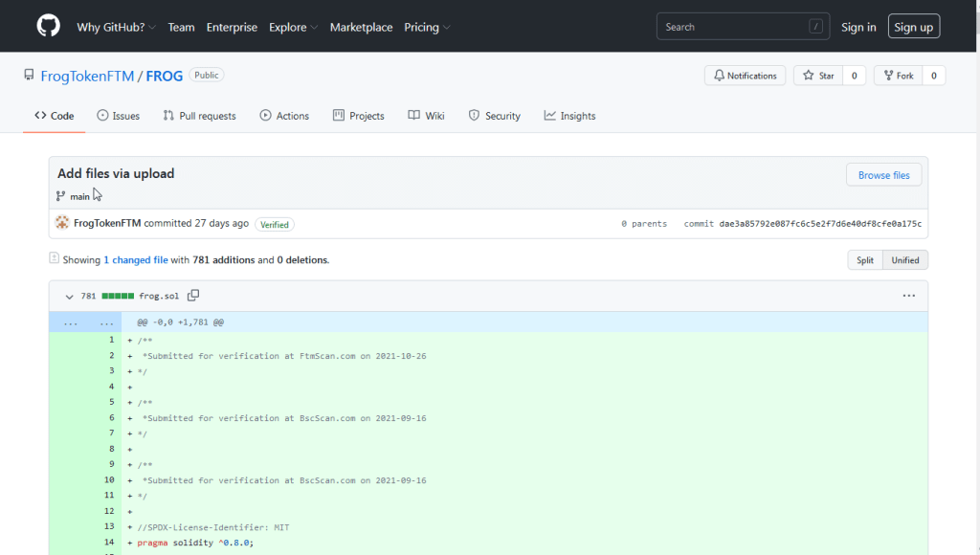Open the Projects tab
The width and height of the screenshot is (980, 555).
click(359, 116)
